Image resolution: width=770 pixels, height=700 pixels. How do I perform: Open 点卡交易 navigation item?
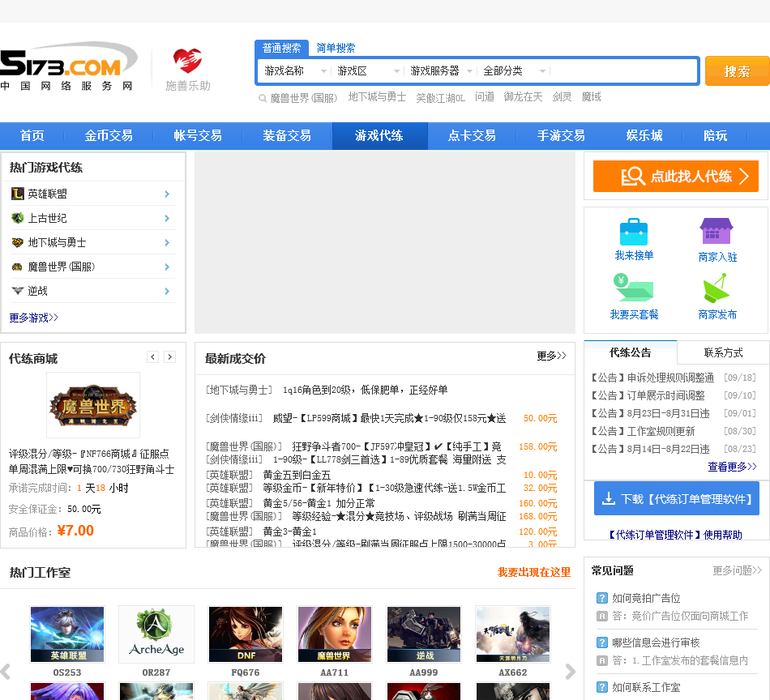click(x=472, y=135)
